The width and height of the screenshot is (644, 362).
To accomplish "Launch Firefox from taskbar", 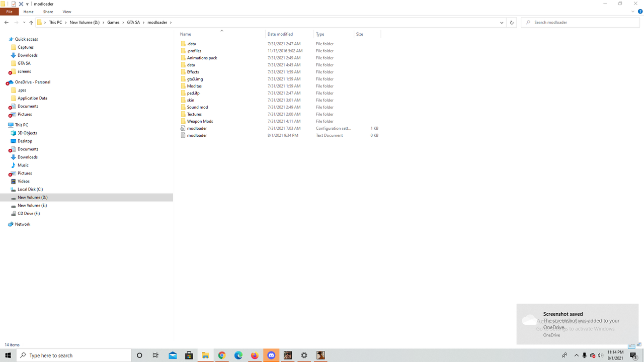I will click(x=255, y=355).
